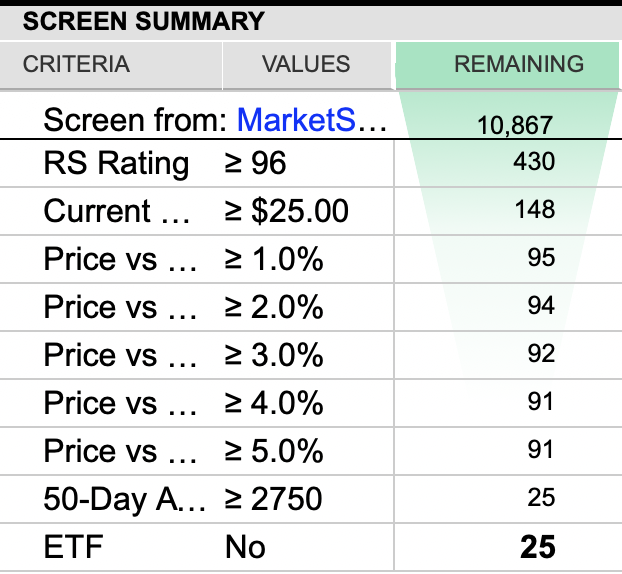
Task: Click the CRITERIA column header
Action: [76, 65]
